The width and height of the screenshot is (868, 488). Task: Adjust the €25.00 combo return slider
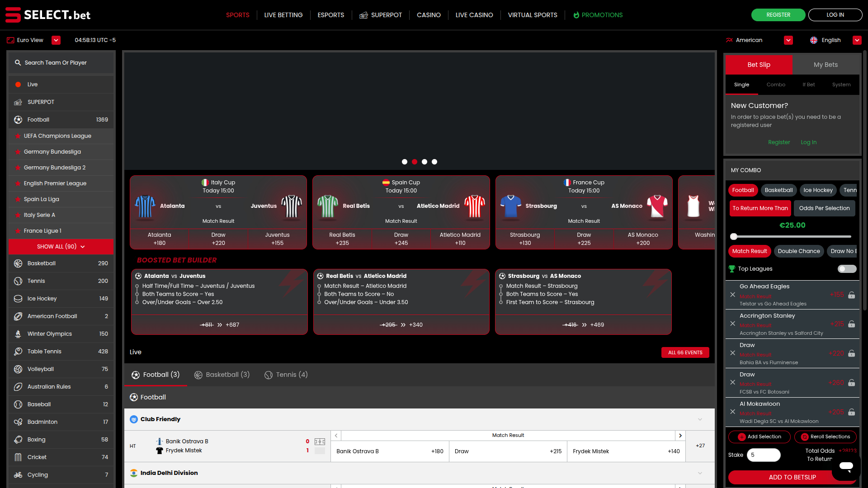click(733, 236)
